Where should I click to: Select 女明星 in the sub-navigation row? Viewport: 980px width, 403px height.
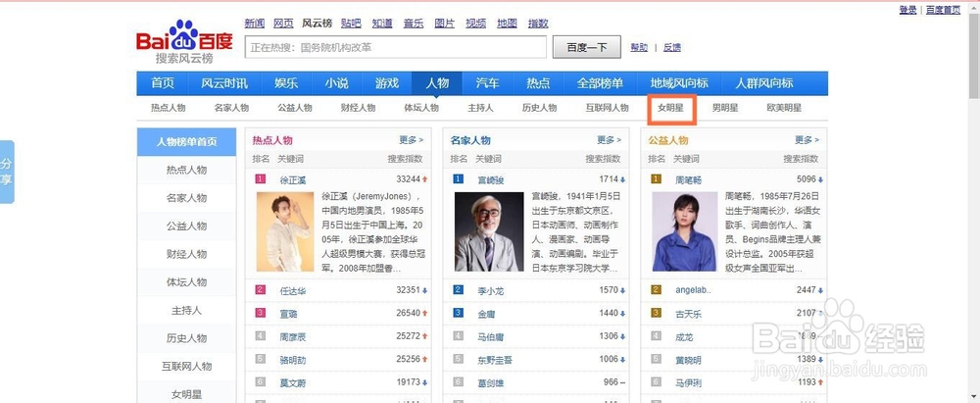pyautogui.click(x=670, y=108)
